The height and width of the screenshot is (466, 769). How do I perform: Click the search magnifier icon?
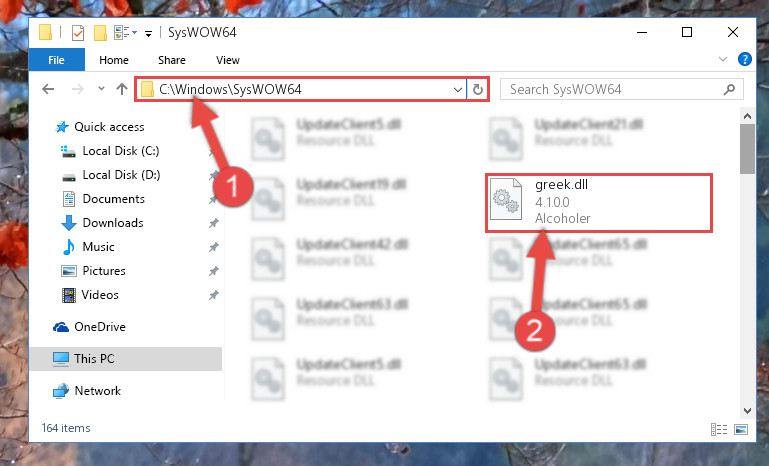[729, 89]
